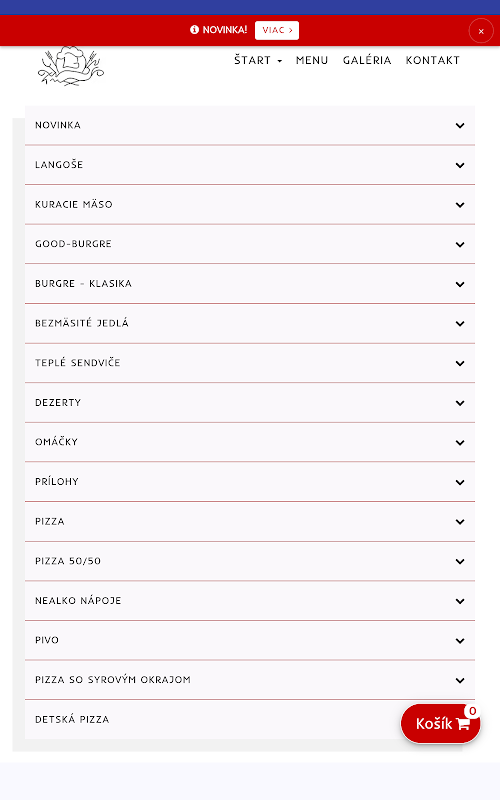Click the info icon next to NOVINKA!
The height and width of the screenshot is (800, 500).
pyautogui.click(x=194, y=30)
